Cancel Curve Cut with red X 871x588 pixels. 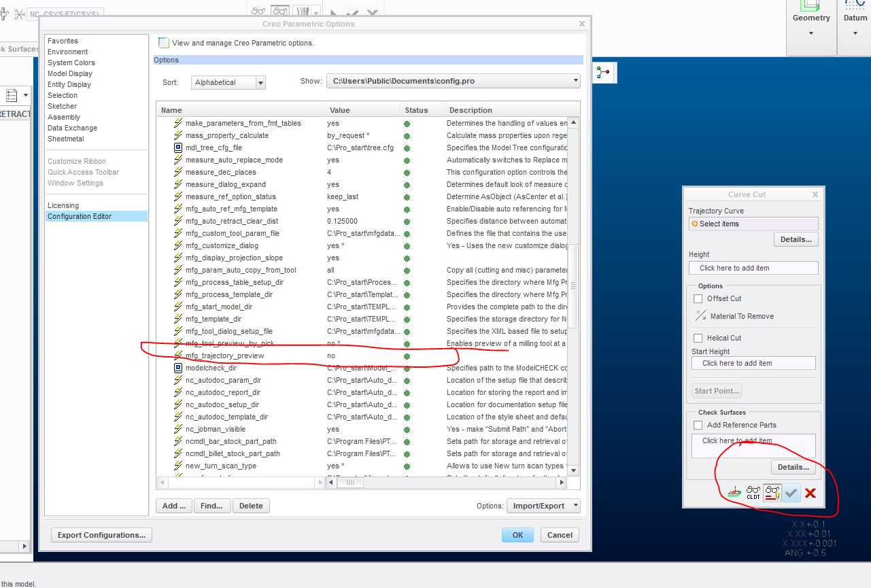[810, 493]
